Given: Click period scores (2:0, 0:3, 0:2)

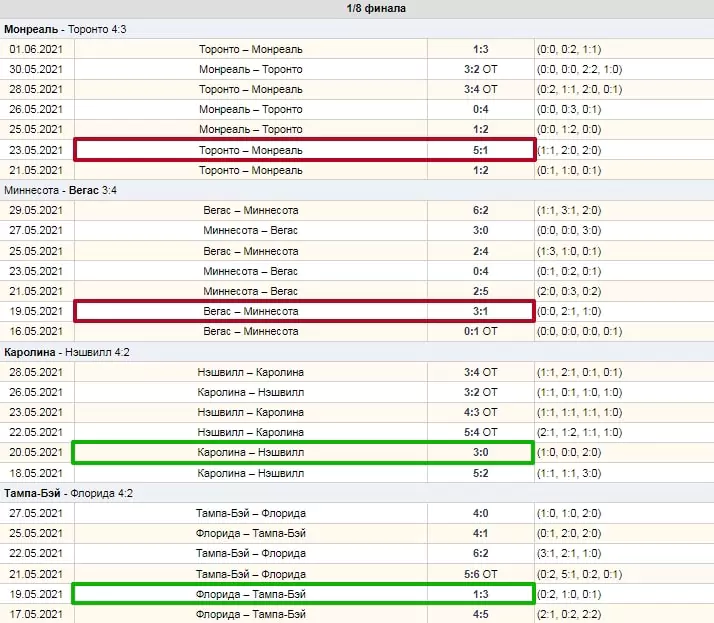Looking at the screenshot, I should tap(569, 291).
